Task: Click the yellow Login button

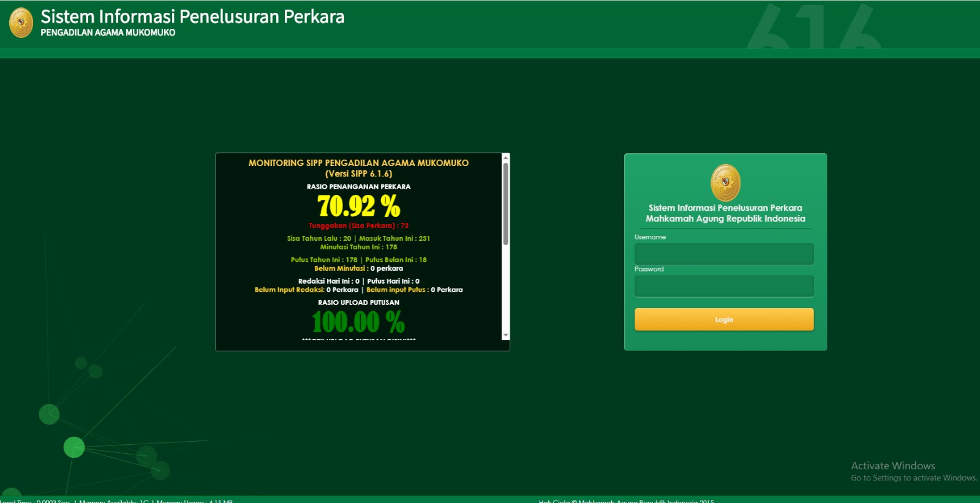Action: (724, 319)
